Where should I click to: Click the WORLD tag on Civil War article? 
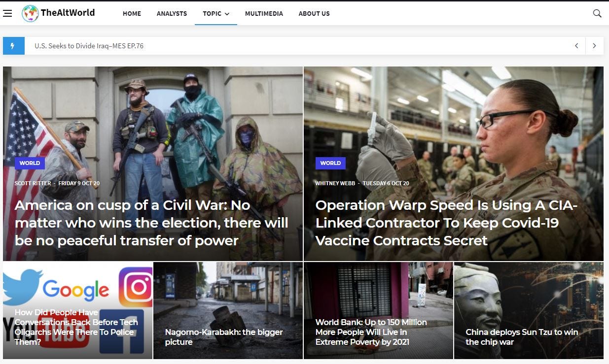point(30,163)
